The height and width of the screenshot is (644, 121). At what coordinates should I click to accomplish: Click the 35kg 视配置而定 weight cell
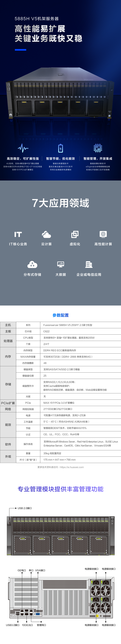(x=80, y=453)
